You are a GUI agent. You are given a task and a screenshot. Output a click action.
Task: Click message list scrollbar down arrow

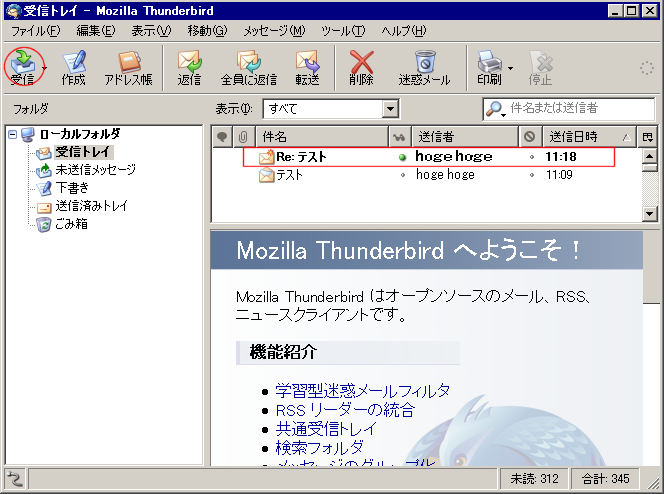(x=650, y=213)
